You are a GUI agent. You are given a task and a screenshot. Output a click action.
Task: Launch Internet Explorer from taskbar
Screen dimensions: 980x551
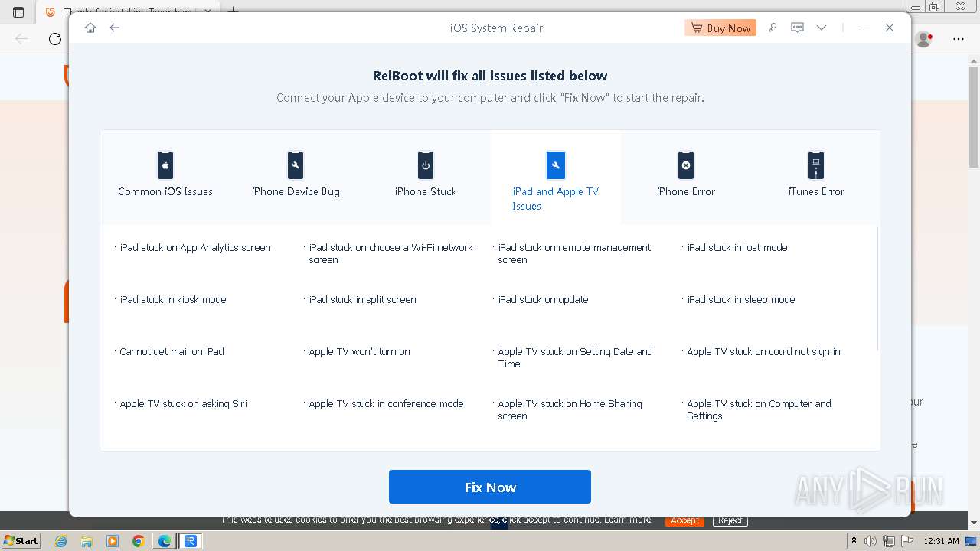[x=60, y=541]
